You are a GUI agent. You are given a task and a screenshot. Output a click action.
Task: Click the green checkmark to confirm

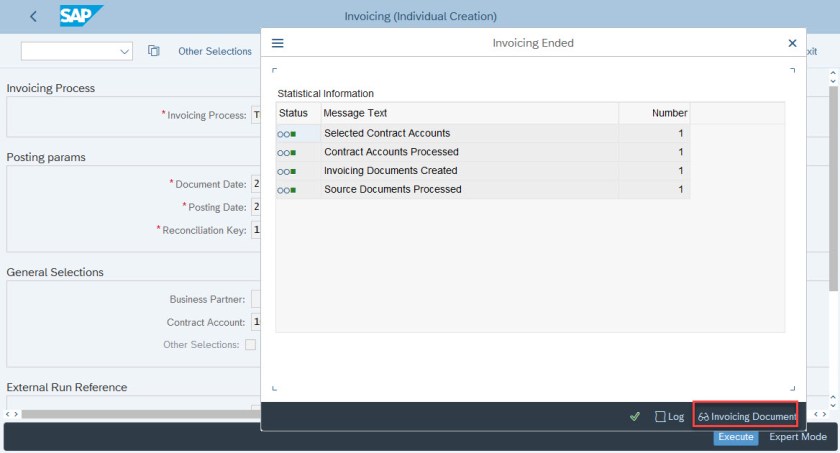(635, 416)
